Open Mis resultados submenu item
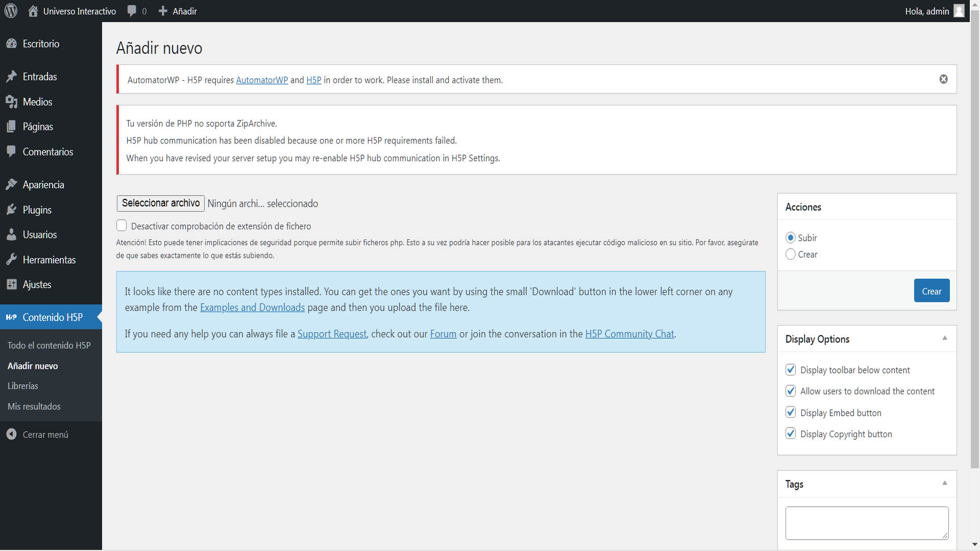The image size is (980, 551). tap(34, 406)
